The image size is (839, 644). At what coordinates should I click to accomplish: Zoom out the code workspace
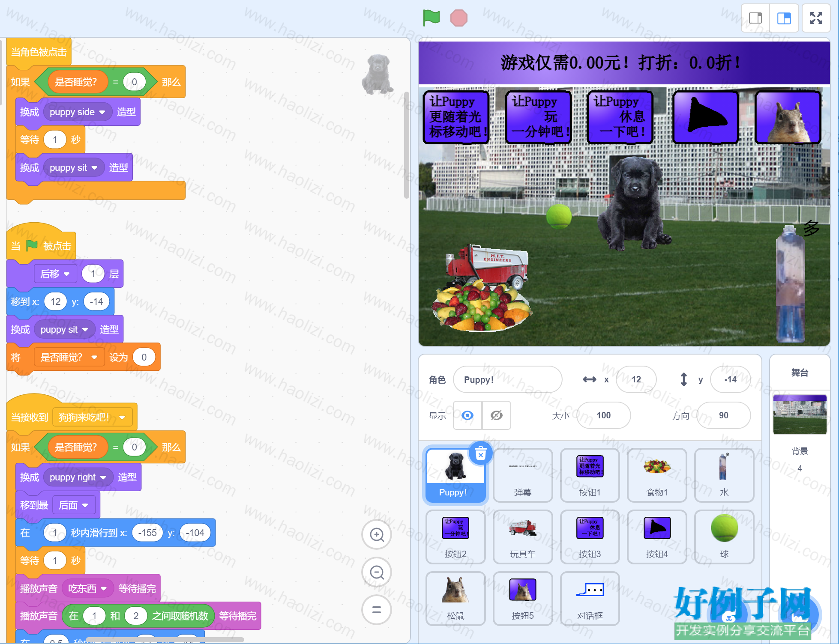377,572
